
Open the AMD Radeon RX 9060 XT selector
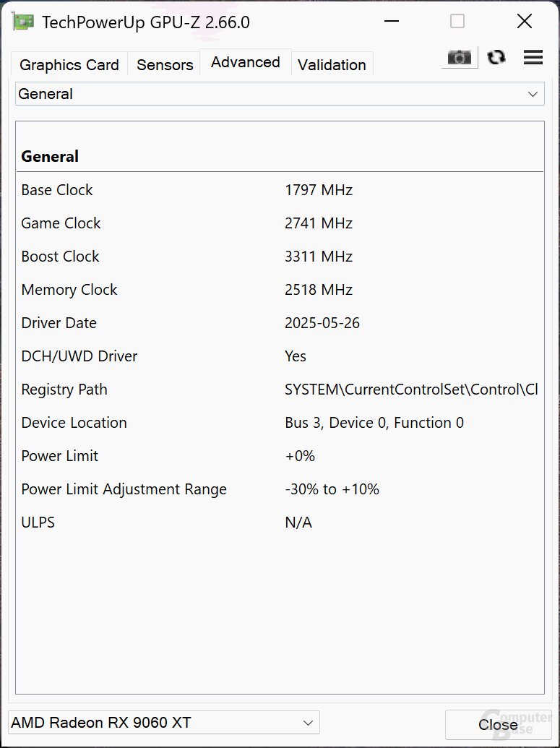pos(163,723)
